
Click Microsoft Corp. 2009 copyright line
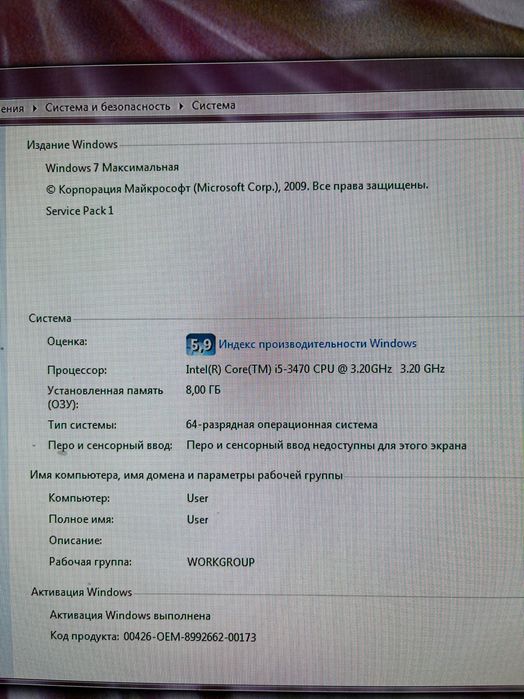point(237,188)
